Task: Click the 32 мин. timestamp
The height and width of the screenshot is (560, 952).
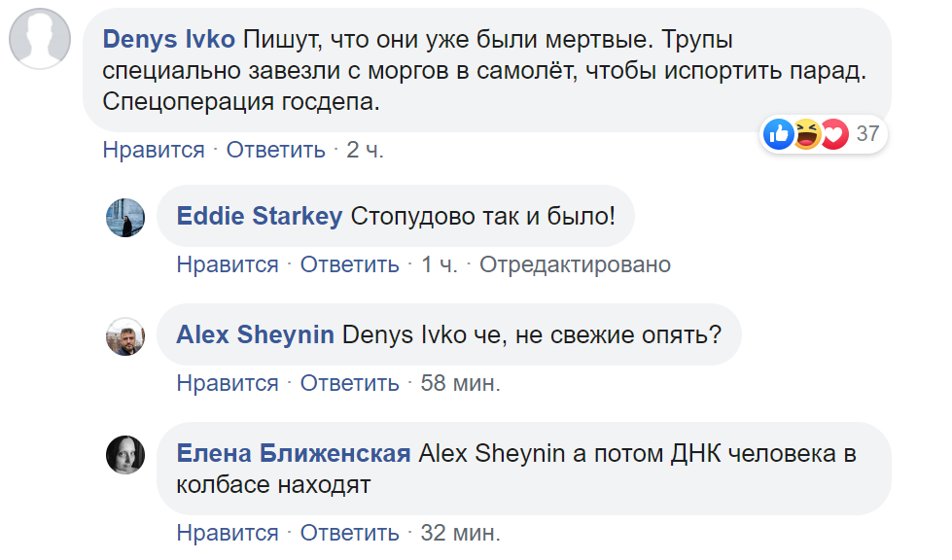Action: tap(460, 533)
